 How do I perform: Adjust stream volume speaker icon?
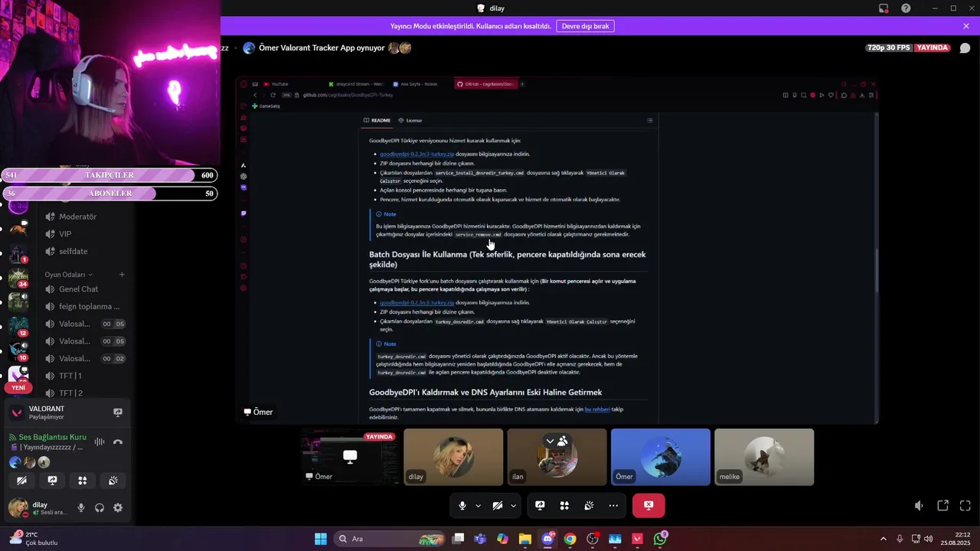coord(920,506)
